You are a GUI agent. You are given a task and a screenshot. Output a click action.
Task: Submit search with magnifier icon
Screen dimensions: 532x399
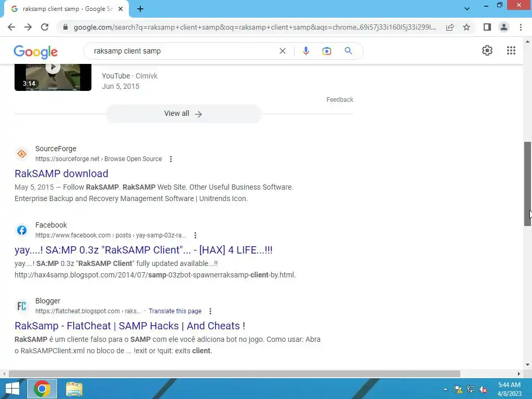tap(348, 51)
